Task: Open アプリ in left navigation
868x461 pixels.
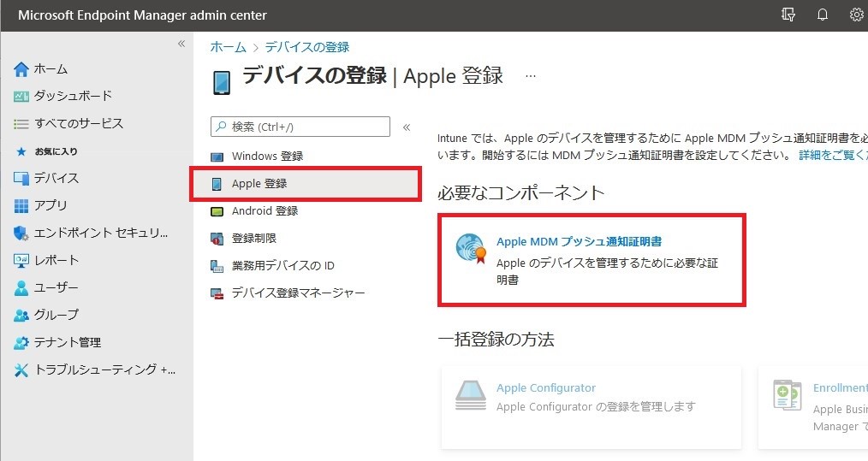Action: pyautogui.click(x=51, y=205)
